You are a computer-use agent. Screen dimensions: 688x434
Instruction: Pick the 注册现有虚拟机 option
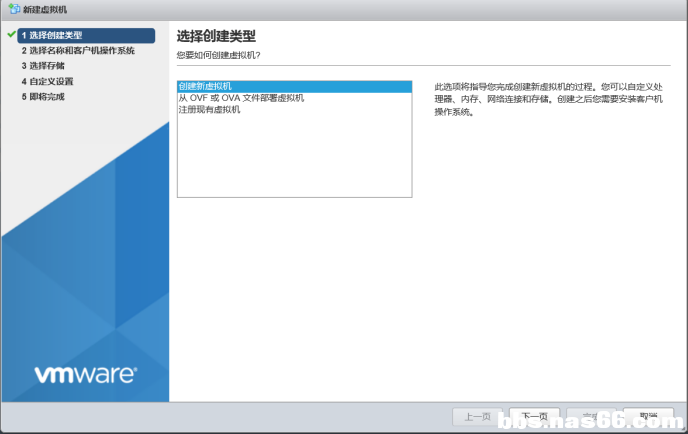[209, 109]
